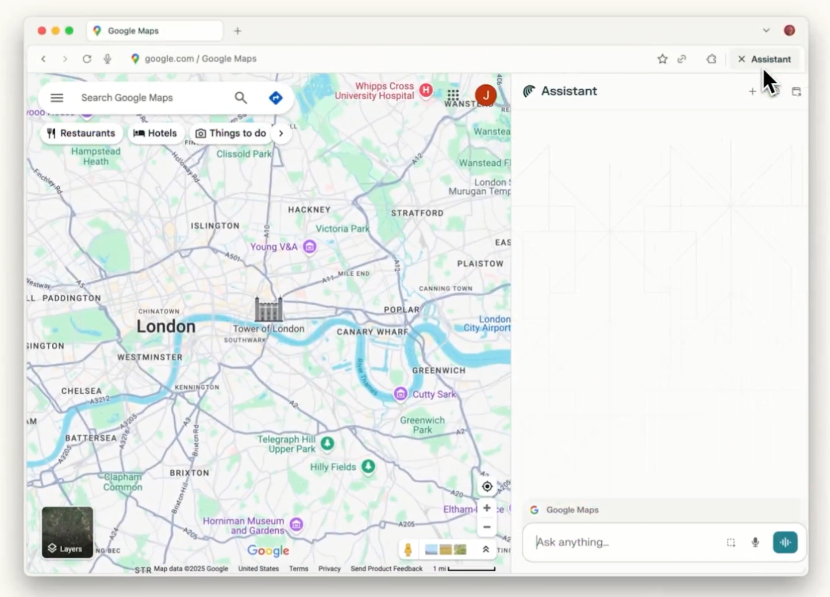Image resolution: width=830 pixels, height=597 pixels.
Task: Click the Whipps Cross hospital marker
Action: (x=426, y=90)
